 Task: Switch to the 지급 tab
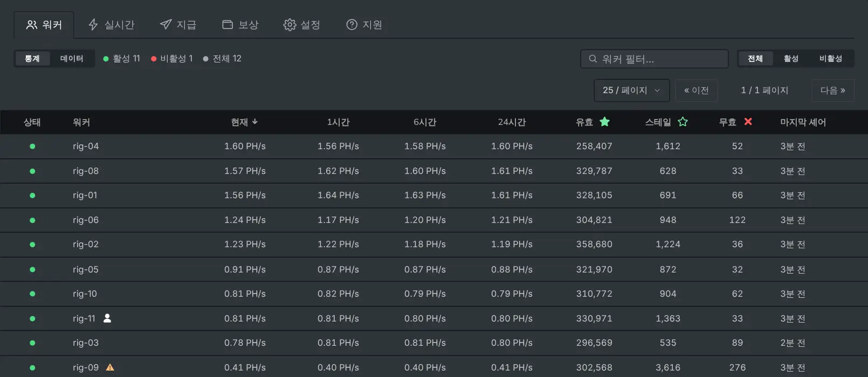pos(178,25)
